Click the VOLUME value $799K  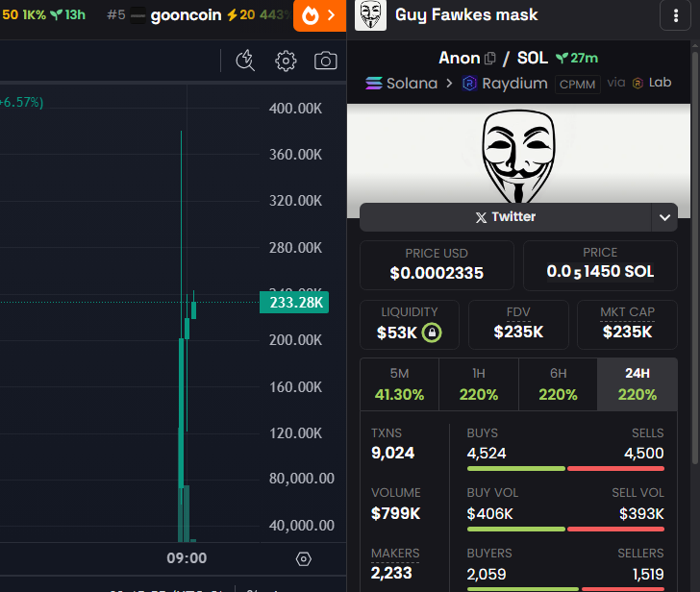point(395,513)
